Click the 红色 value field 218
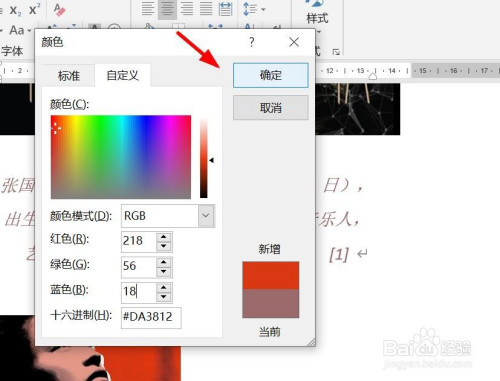Image resolution: width=500 pixels, height=381 pixels. (139, 241)
